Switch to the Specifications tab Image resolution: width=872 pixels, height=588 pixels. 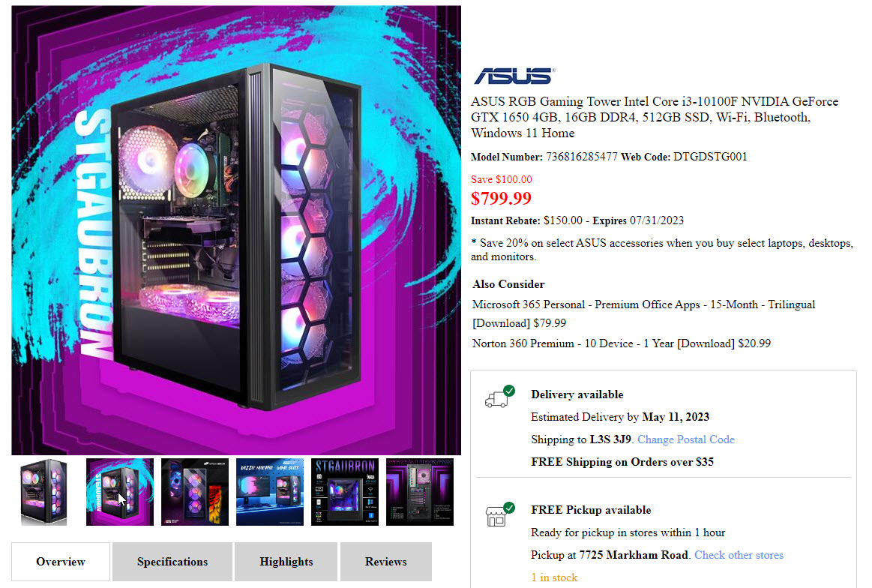click(172, 562)
